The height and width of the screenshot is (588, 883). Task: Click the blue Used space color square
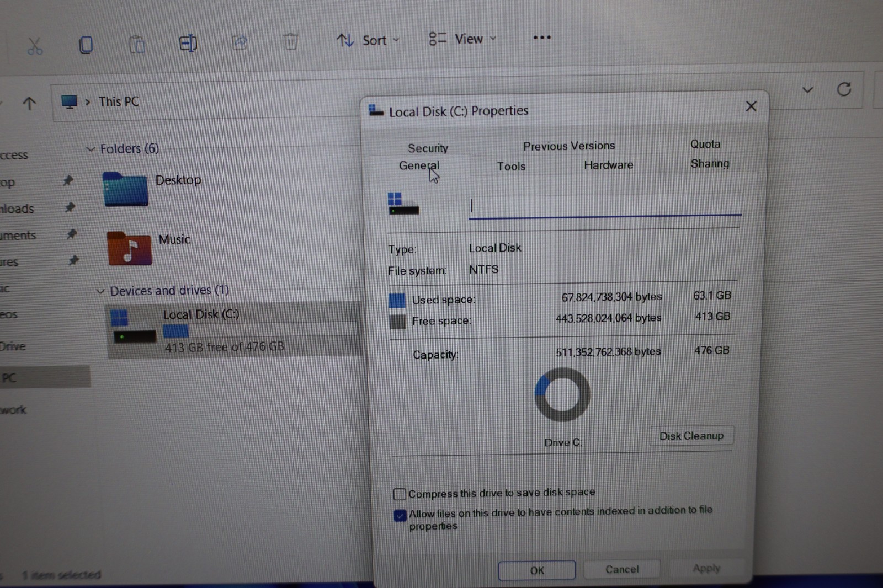(397, 301)
